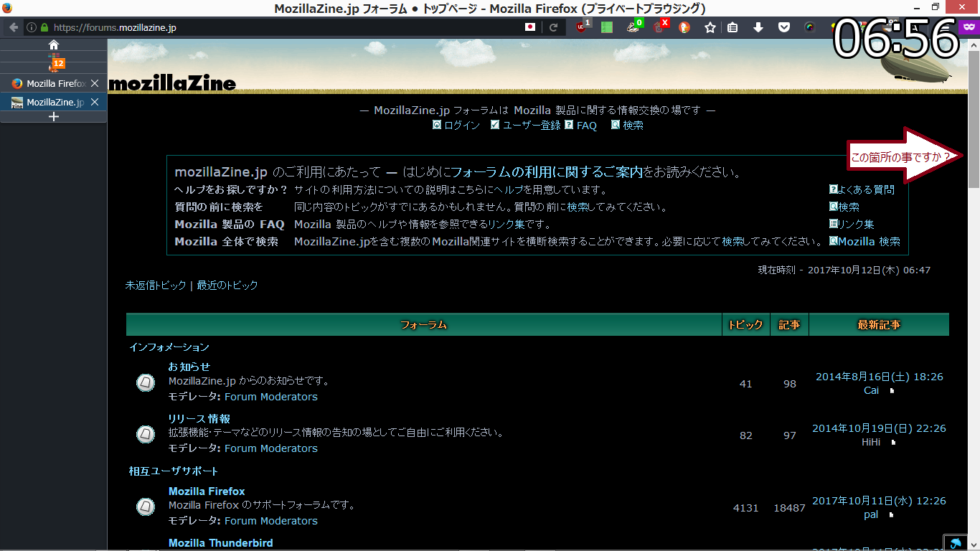Image resolution: width=980 pixels, height=551 pixels.
Task: Bookmark this page with the star icon
Action: pyautogui.click(x=710, y=28)
